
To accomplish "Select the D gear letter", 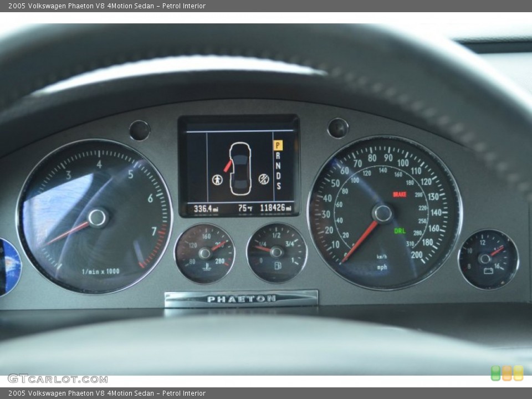I will pyautogui.click(x=278, y=176).
